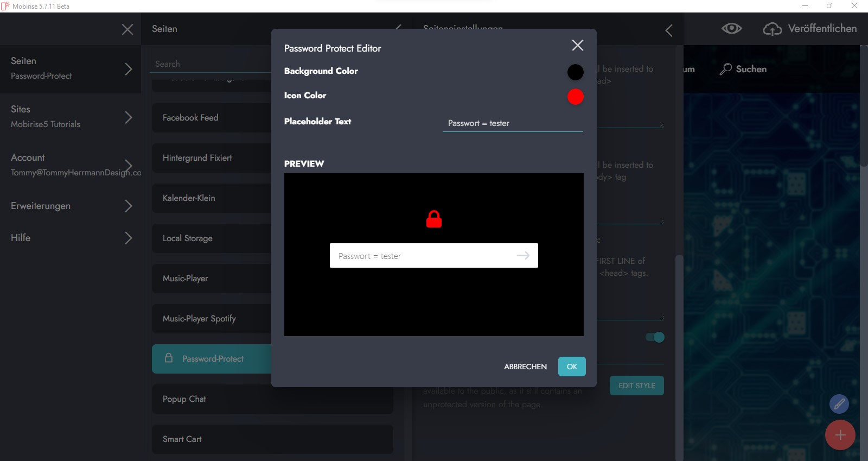Click the lock icon on Password-Protect page
The width and height of the screenshot is (868, 461).
pyautogui.click(x=169, y=358)
